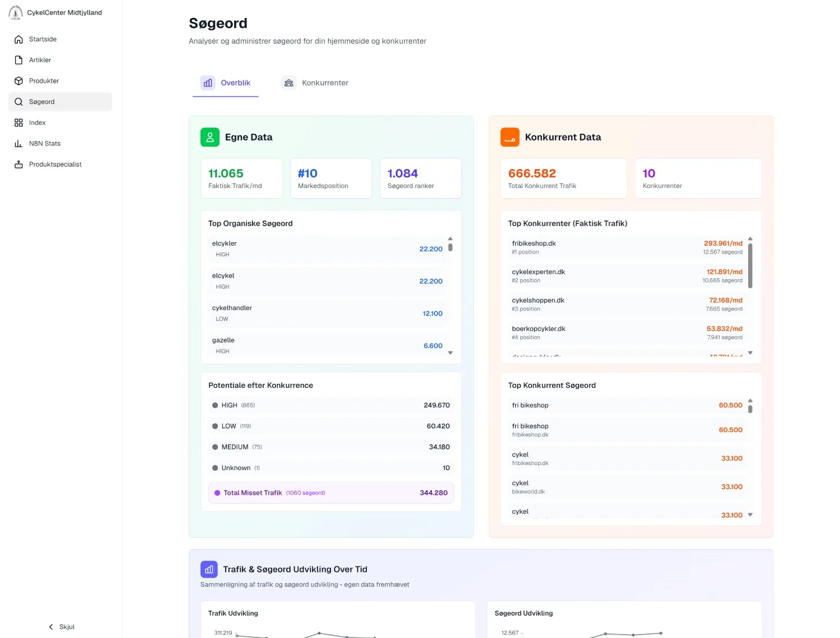
Task: Click the CykelCenter Midtjylland logo icon
Action: [16, 12]
